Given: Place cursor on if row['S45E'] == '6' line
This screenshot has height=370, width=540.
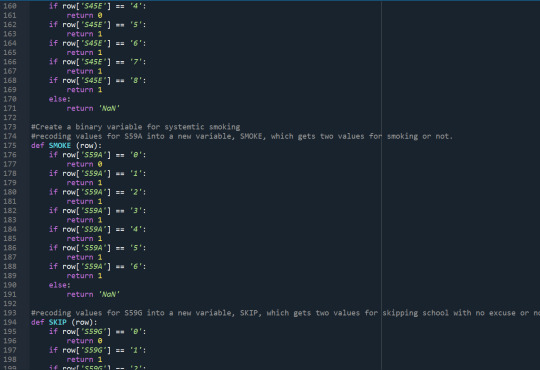Looking at the screenshot, I should pos(97,43).
